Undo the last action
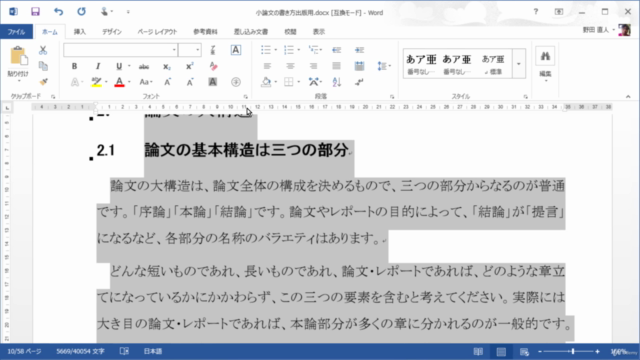This screenshot has height=360, width=640. point(58,12)
